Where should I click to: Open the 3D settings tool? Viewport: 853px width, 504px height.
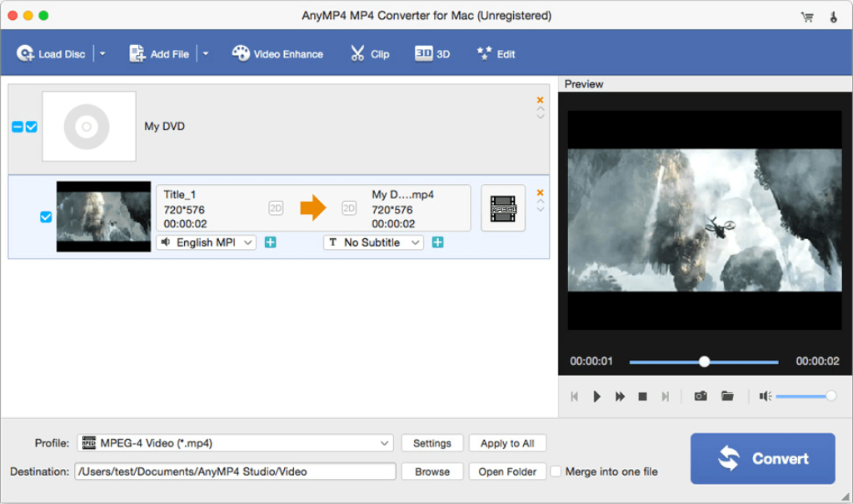pyautogui.click(x=432, y=54)
